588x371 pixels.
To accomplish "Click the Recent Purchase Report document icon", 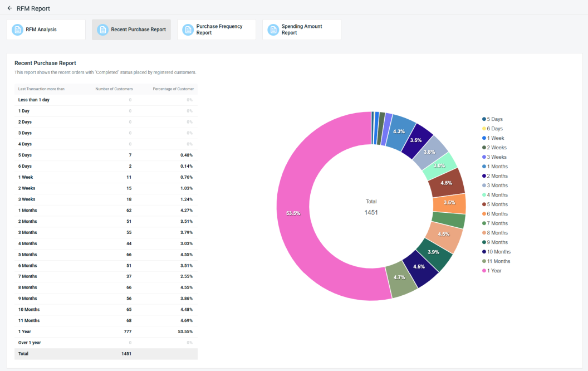I will point(102,30).
